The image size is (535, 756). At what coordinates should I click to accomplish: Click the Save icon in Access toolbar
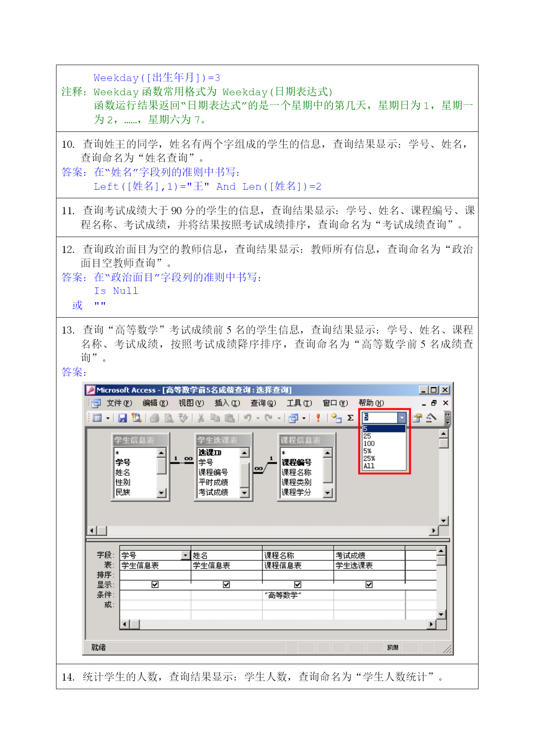click(x=122, y=418)
